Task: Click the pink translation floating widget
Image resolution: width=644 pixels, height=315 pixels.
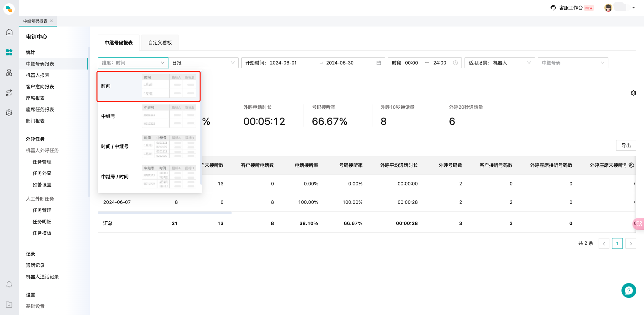Action: coord(638,224)
